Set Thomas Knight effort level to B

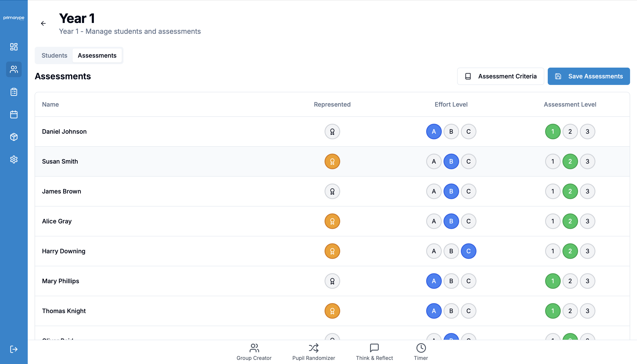pos(451,311)
